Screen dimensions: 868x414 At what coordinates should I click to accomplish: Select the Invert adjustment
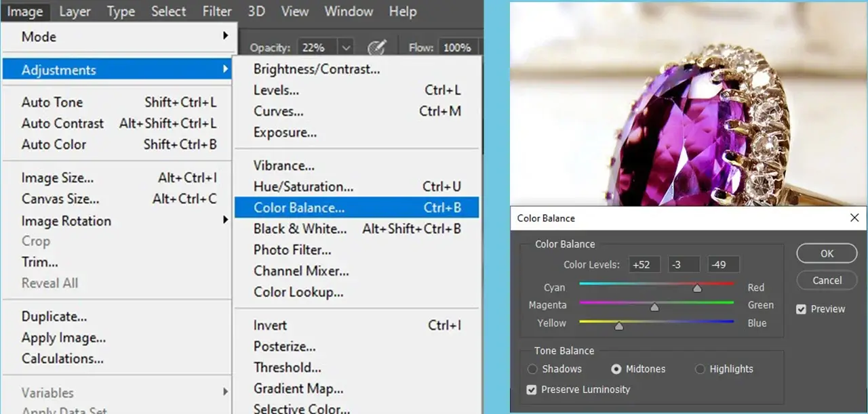click(269, 325)
